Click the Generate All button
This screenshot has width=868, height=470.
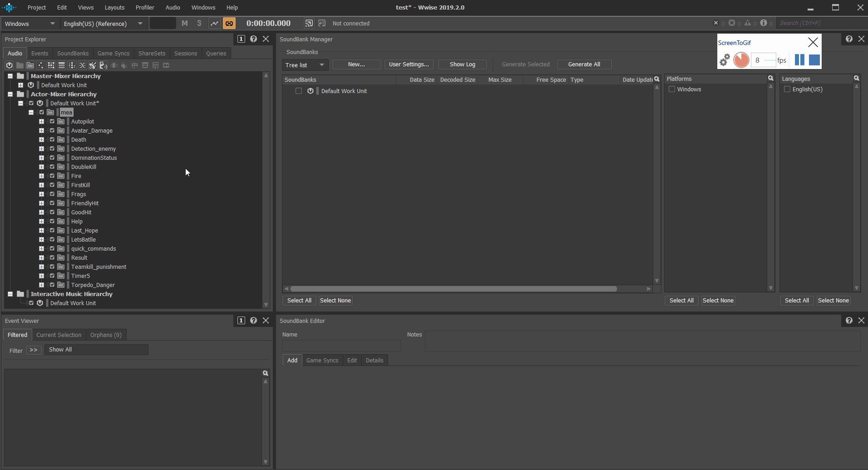(x=584, y=64)
